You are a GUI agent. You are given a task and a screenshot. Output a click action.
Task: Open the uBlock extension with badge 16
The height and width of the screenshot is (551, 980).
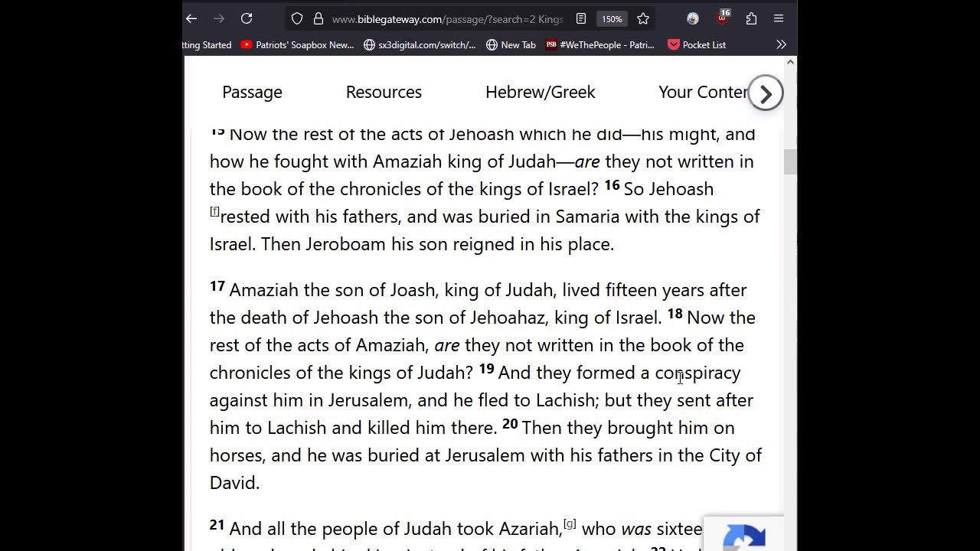click(x=722, y=17)
